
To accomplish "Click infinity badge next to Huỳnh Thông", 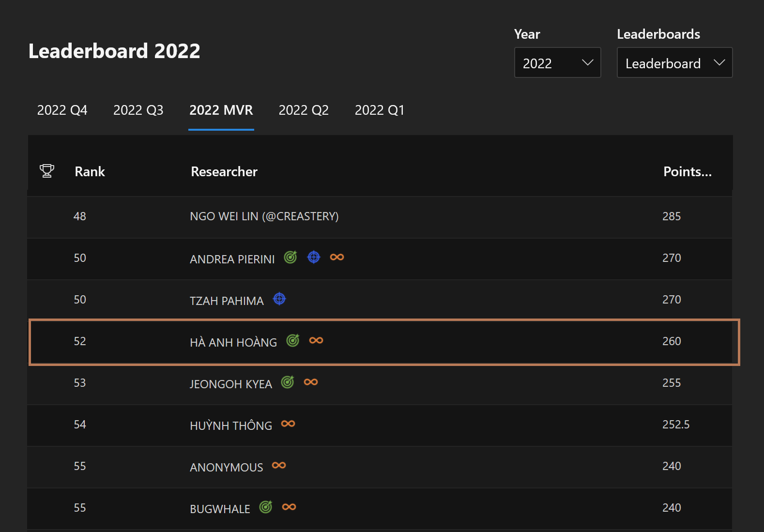I will point(288,424).
